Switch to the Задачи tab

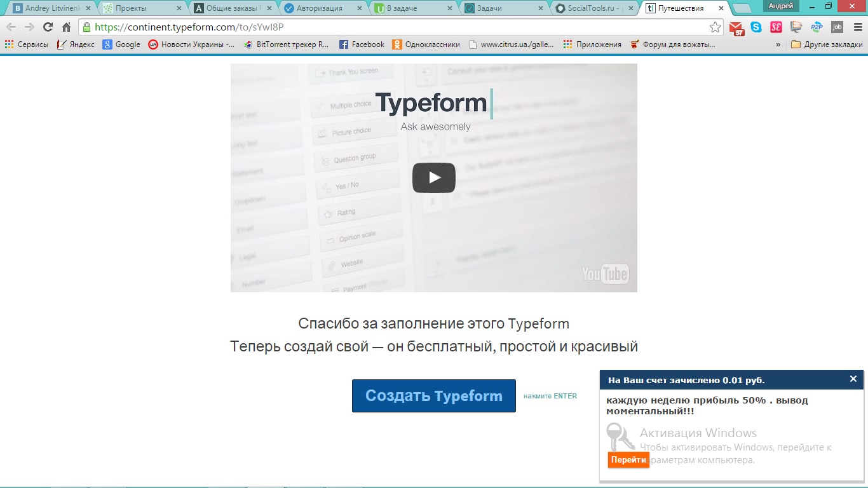click(503, 8)
